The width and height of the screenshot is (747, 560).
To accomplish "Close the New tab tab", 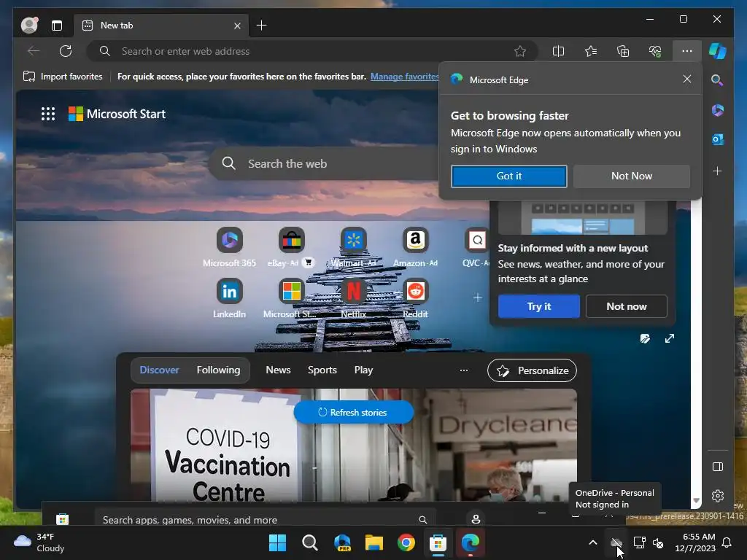I will [237, 26].
